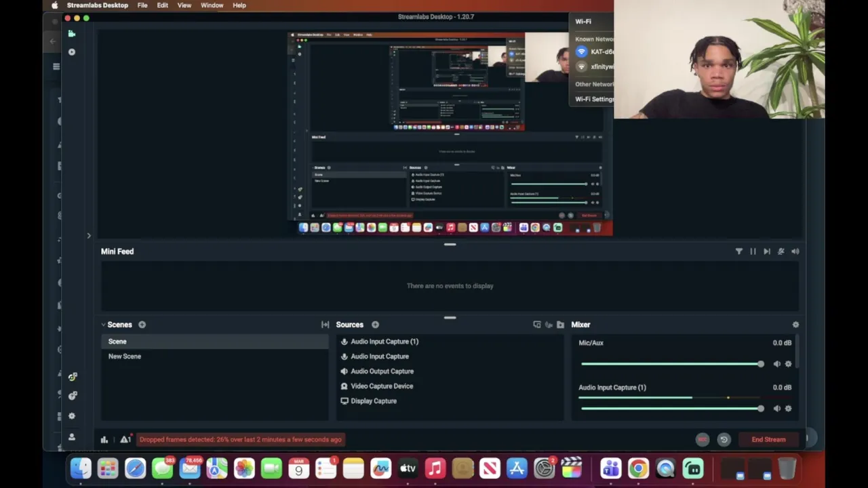
Task: Open Streamlabs Desktop icon in the Dock
Action: tap(692, 468)
